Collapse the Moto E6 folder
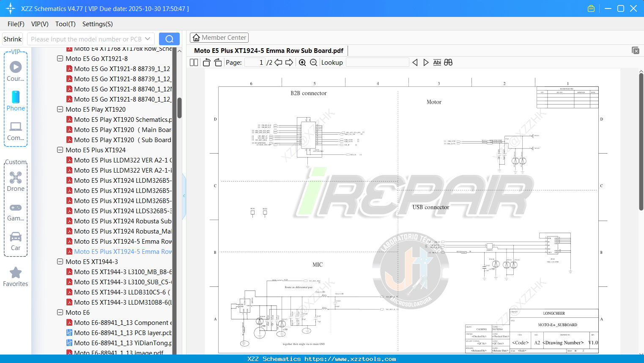This screenshot has width=644, height=363. (x=60, y=312)
